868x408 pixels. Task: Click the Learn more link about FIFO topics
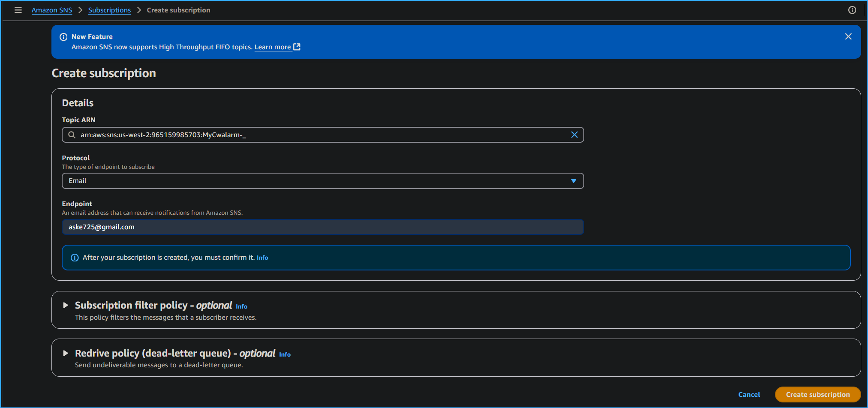tap(273, 47)
